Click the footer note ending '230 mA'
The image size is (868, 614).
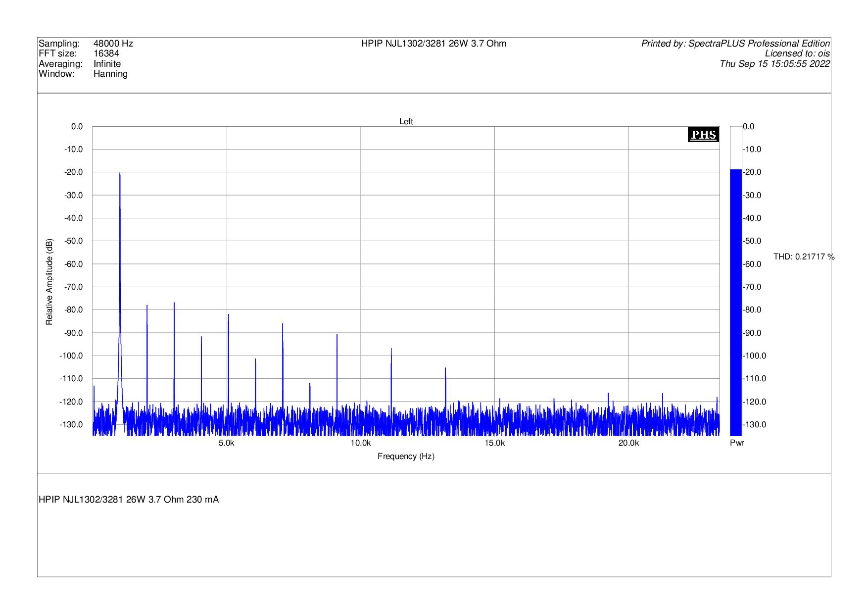[x=129, y=500]
